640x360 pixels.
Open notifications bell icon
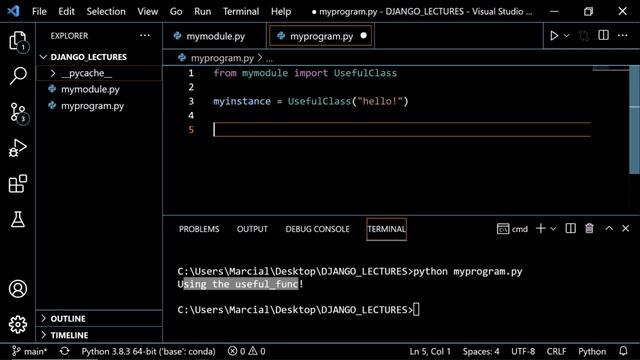click(623, 351)
